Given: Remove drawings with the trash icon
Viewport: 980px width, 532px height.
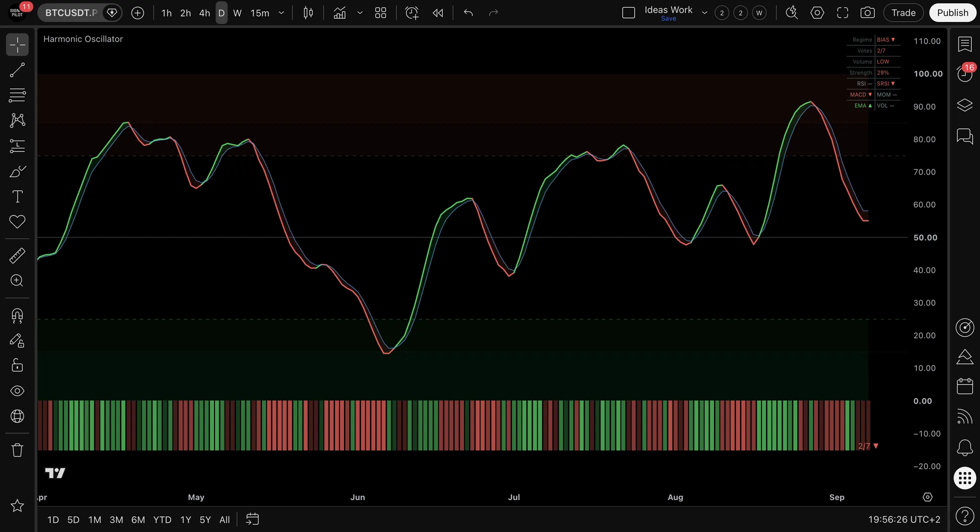Looking at the screenshot, I should 17,450.
